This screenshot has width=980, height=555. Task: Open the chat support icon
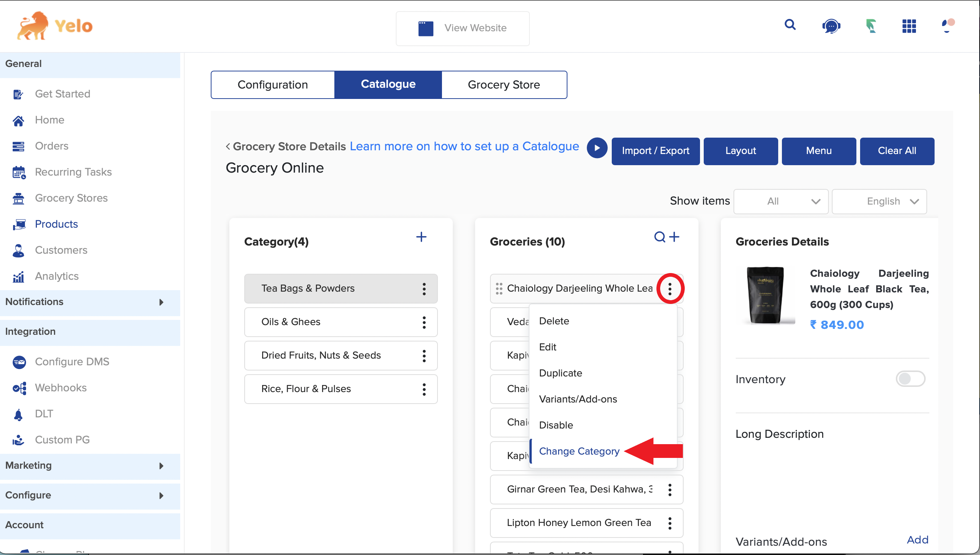tap(831, 26)
